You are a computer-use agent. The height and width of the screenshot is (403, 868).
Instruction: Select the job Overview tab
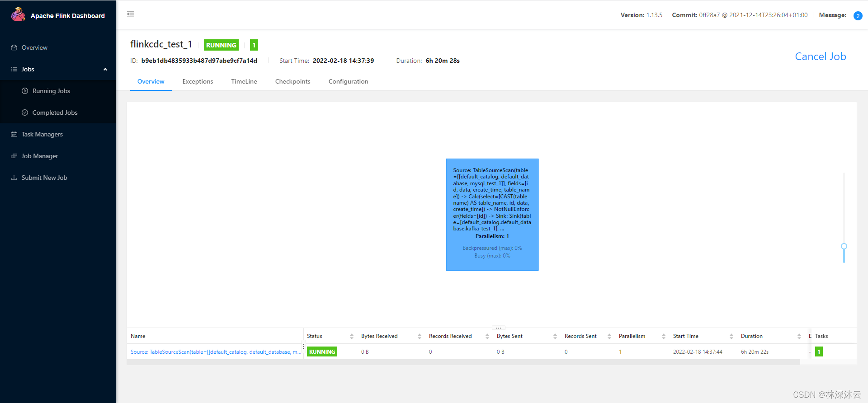pyautogui.click(x=151, y=81)
